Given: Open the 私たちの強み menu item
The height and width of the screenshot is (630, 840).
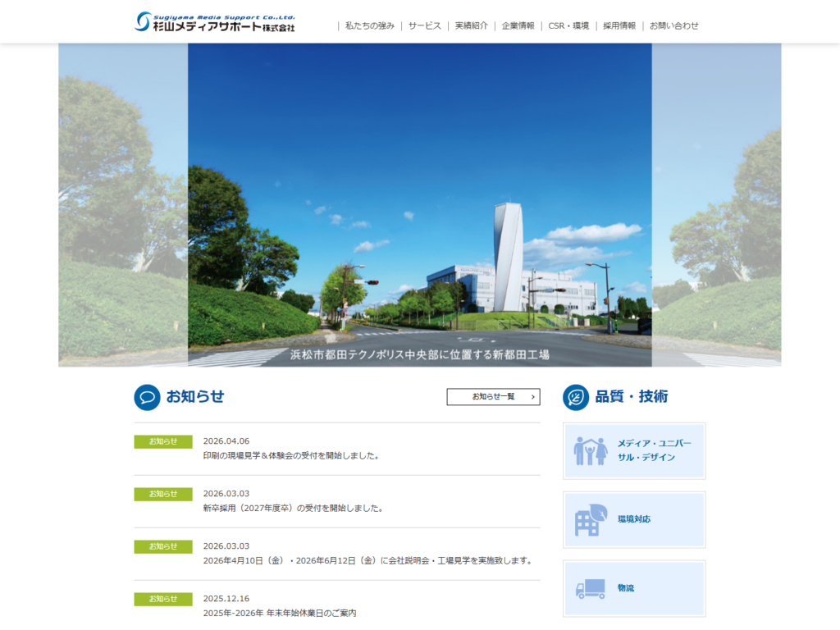Looking at the screenshot, I should coord(369,25).
